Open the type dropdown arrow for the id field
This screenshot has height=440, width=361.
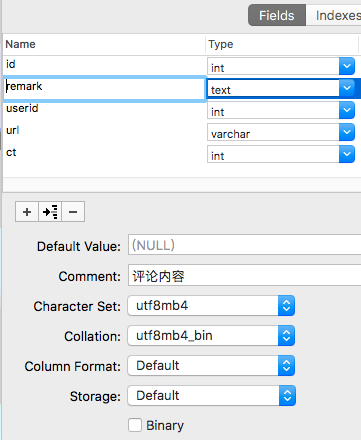[347, 66]
